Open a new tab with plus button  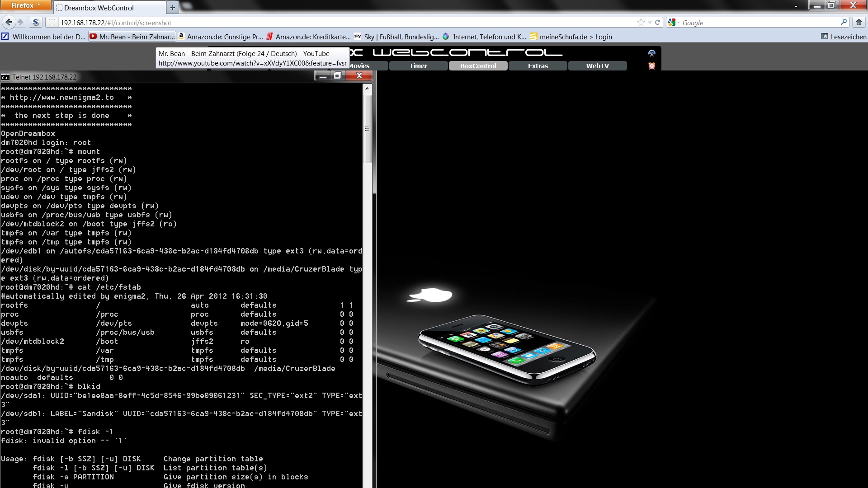pyautogui.click(x=172, y=7)
